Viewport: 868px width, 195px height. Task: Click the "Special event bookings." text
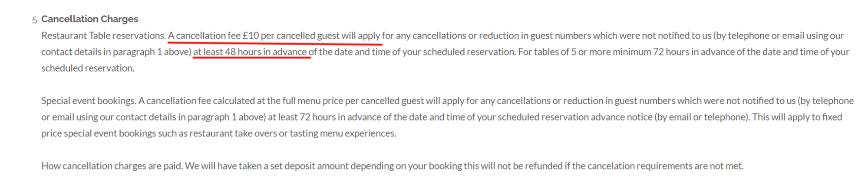89,101
